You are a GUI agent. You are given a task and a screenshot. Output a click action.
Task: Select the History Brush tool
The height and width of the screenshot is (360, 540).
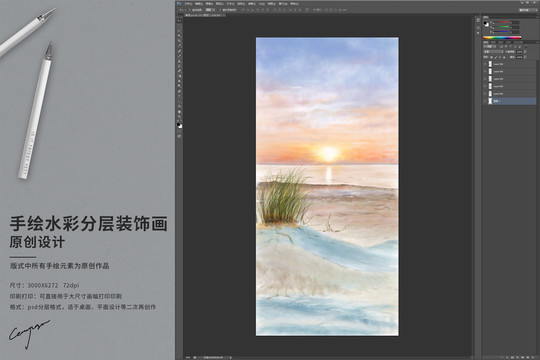click(179, 66)
